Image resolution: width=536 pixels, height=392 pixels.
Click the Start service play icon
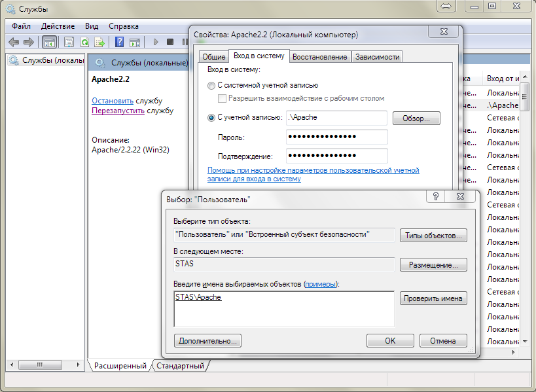tap(156, 42)
